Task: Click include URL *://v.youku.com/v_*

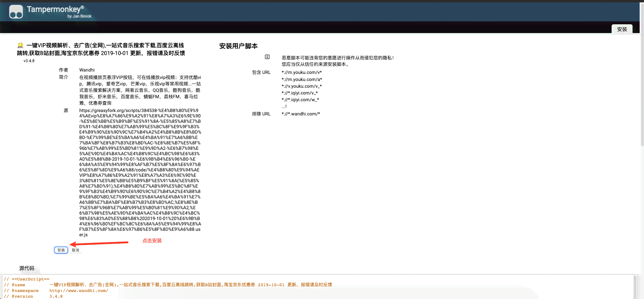Action: point(302,86)
